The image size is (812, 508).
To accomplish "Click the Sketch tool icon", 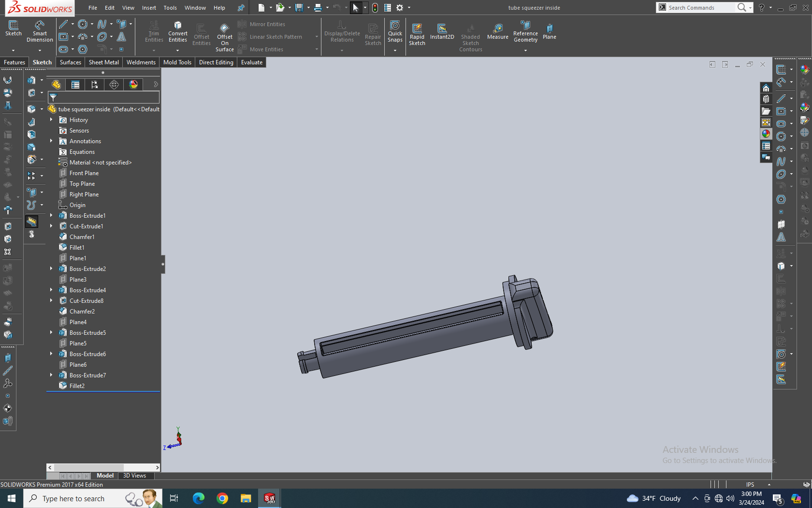I will point(14,29).
